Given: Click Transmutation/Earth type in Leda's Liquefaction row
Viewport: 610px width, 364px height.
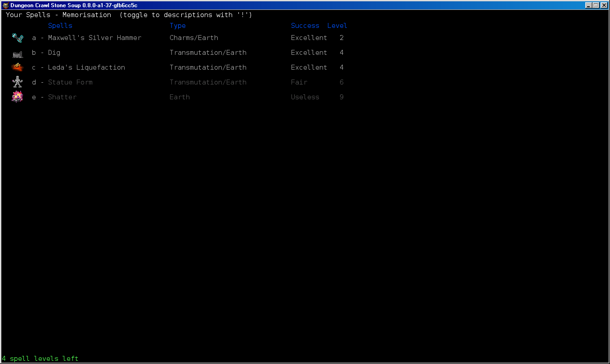Looking at the screenshot, I should [208, 67].
